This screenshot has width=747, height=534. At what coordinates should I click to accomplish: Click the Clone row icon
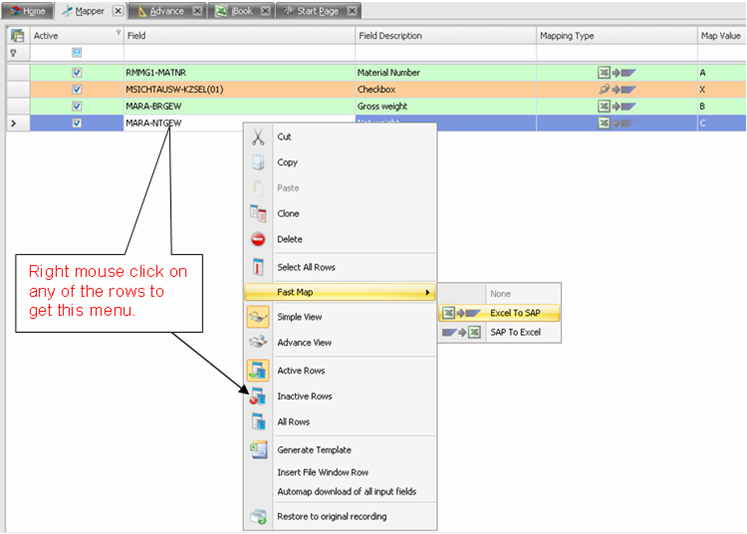coord(257,214)
